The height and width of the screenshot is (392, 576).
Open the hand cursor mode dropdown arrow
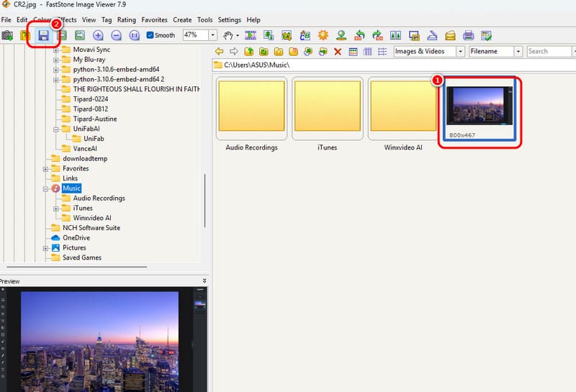coord(238,35)
